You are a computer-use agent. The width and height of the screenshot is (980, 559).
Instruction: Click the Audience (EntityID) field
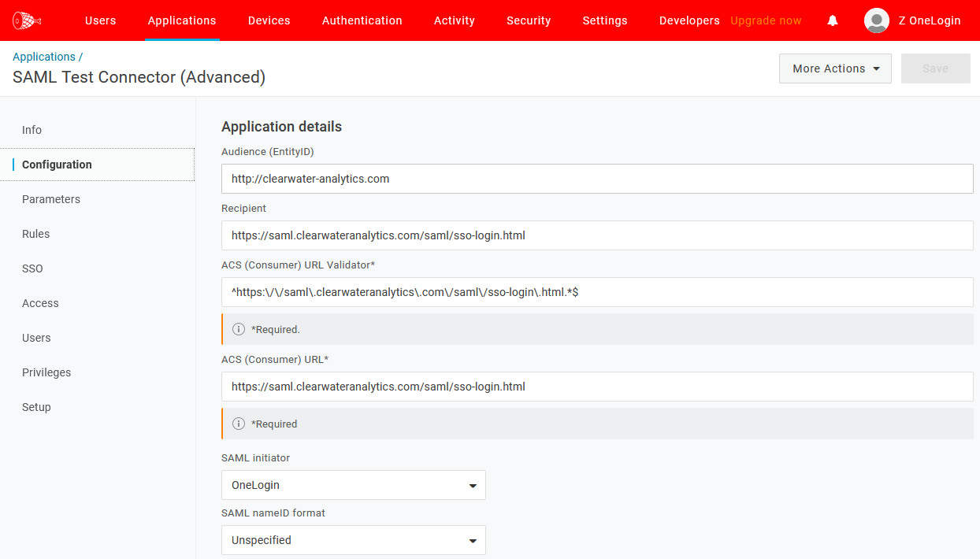(x=596, y=179)
